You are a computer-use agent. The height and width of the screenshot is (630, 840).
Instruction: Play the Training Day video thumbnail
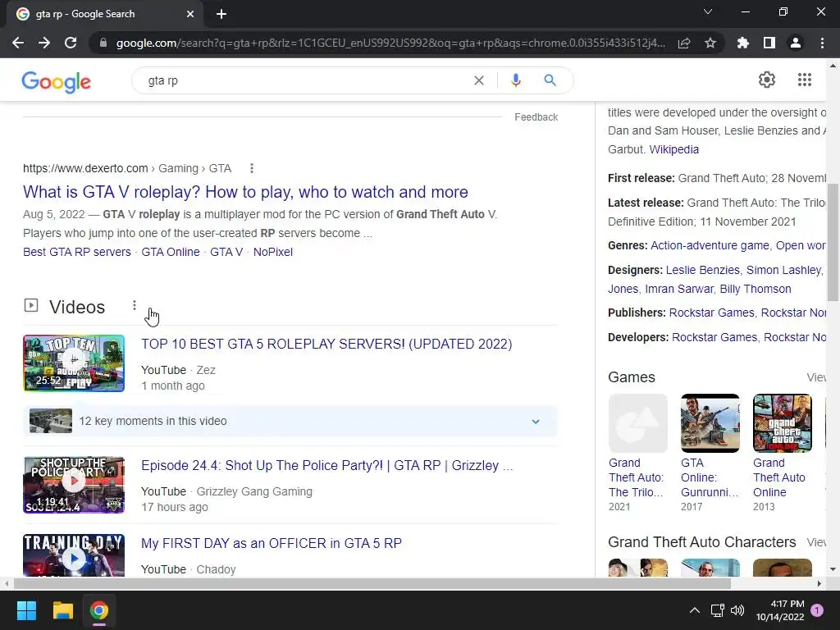[x=74, y=555]
